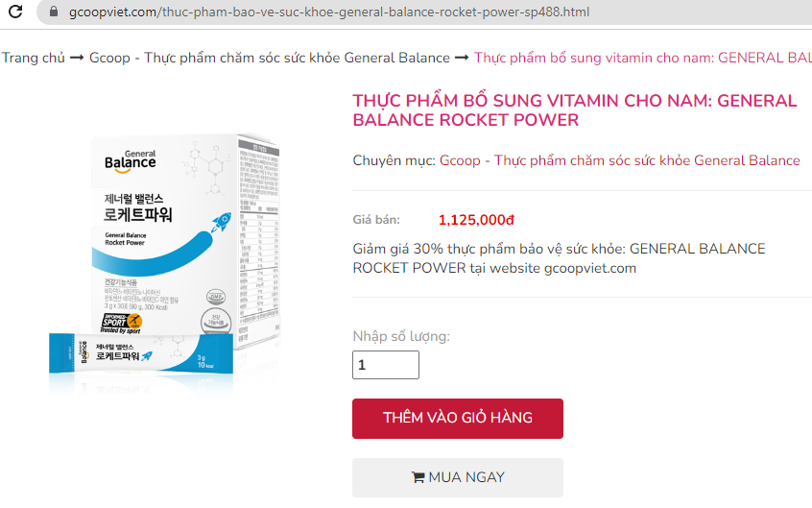
Task: Click the arrow after Trang chủ breadcrumb
Action: click(x=77, y=58)
